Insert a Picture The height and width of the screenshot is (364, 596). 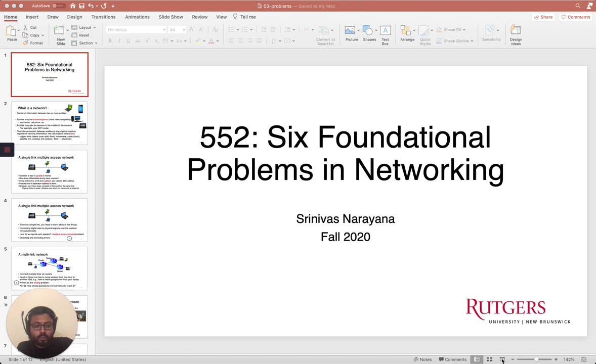pos(352,33)
